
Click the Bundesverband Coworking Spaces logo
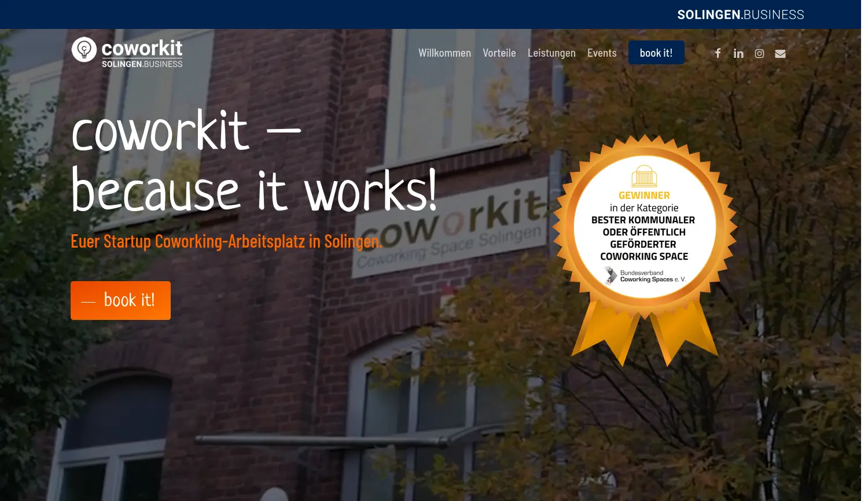644,276
